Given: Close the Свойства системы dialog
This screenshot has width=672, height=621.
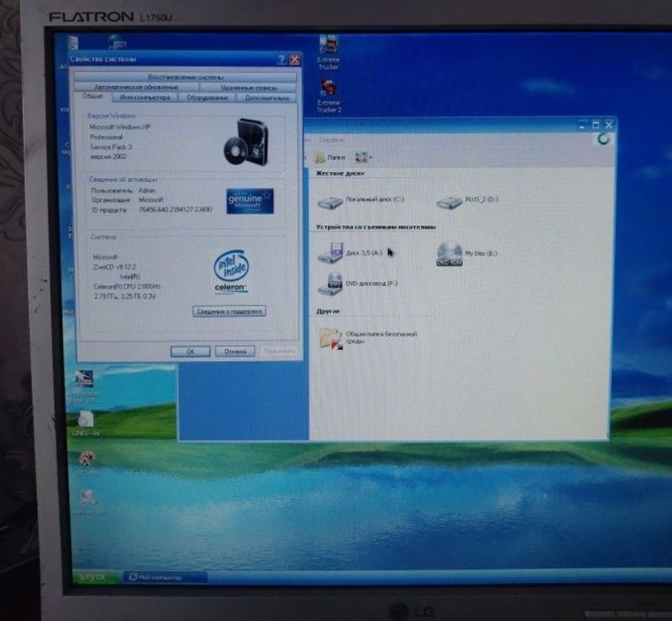Looking at the screenshot, I should [x=295, y=59].
